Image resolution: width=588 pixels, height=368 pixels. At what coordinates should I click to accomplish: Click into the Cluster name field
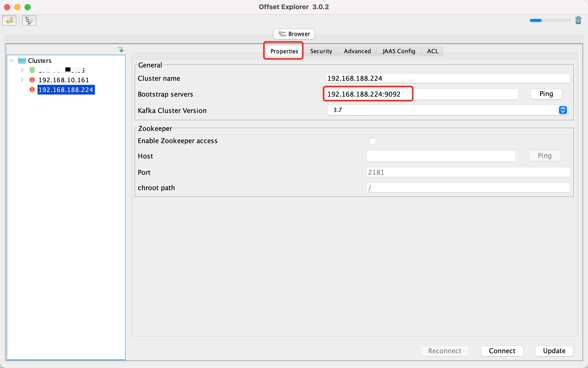447,78
